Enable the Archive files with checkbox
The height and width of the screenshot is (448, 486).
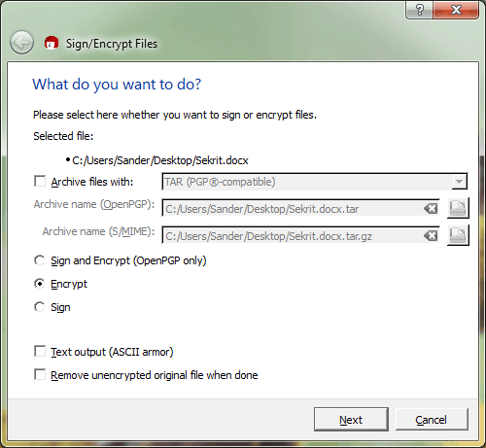[40, 181]
